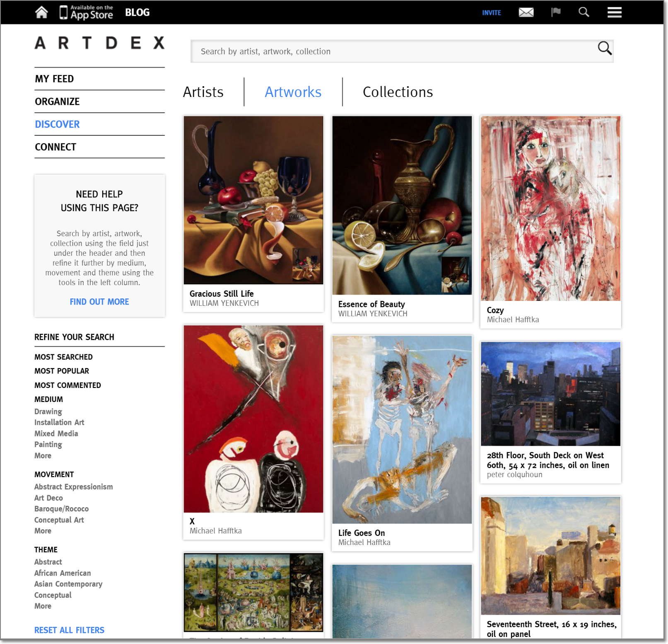Viewport: 668px width, 644px height.
Task: Open ORGANIZE in sidebar
Action: pos(57,102)
